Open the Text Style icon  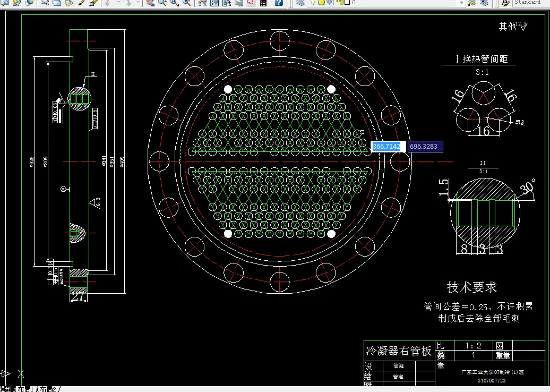point(505,3)
